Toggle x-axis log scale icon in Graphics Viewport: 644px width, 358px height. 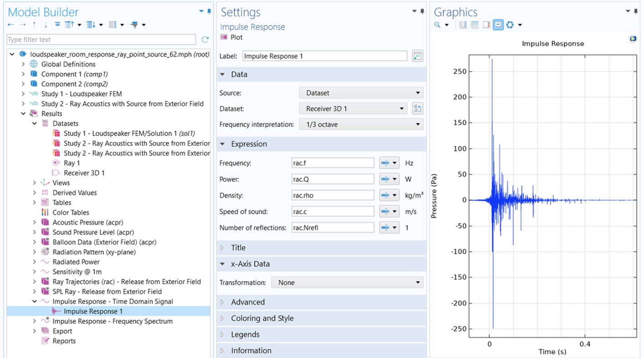(x=463, y=25)
